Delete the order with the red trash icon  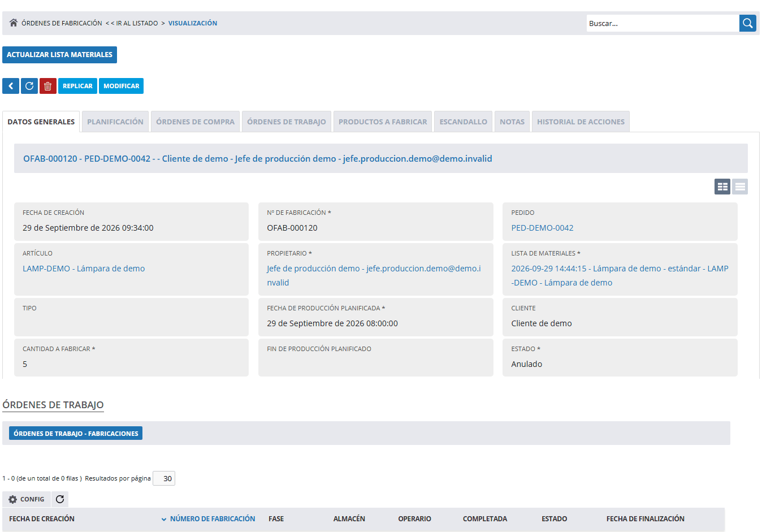48,86
